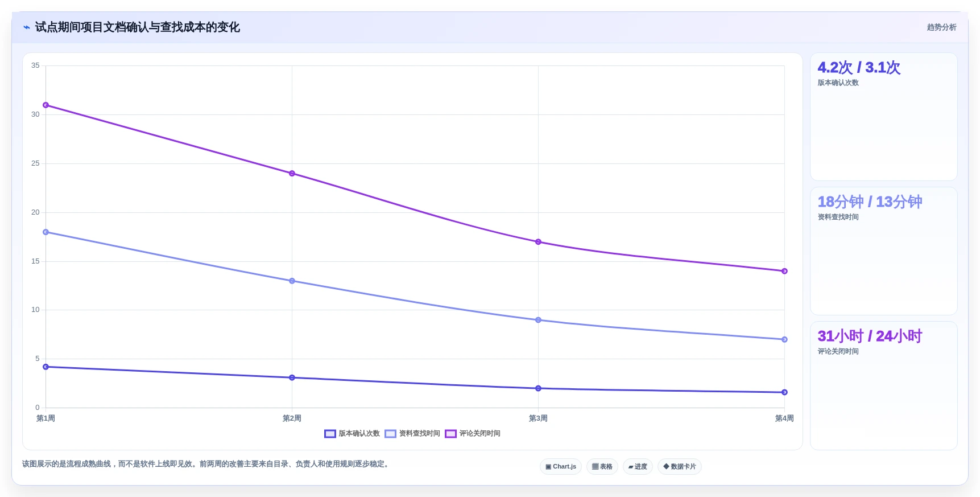Viewport: 980px width, 497px height.
Task: Click the lightning icon beside the title
Action: coord(26,27)
